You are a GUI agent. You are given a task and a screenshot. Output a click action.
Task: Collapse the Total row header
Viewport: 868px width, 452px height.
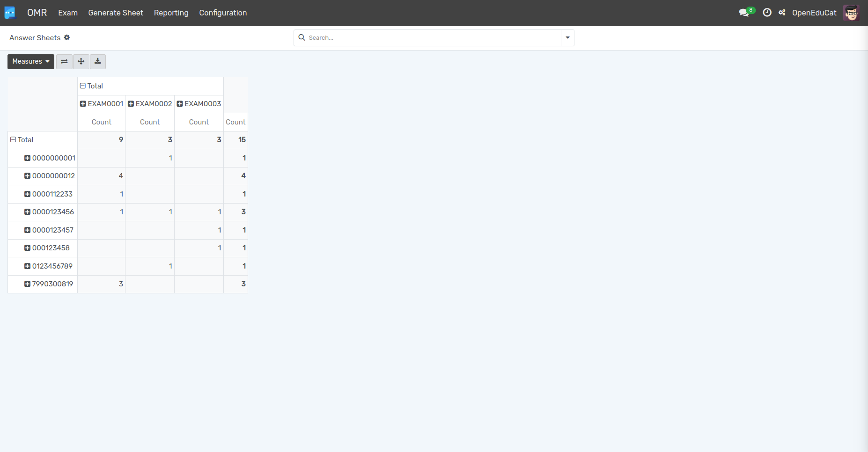[22, 140]
